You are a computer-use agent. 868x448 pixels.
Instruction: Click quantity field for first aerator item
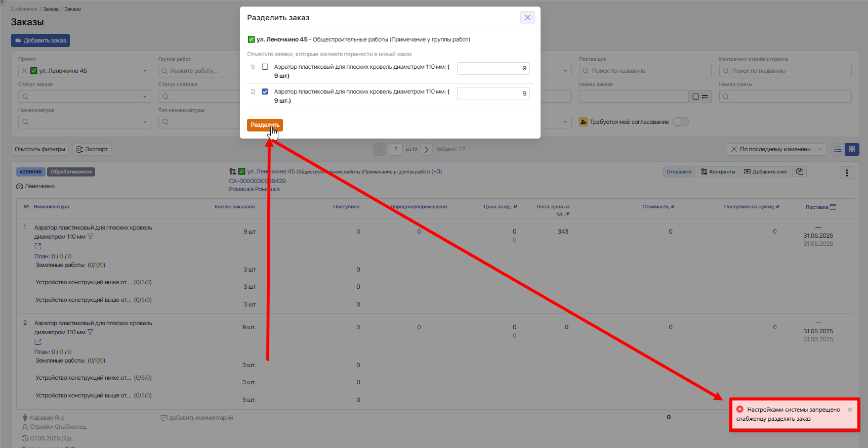coord(493,68)
